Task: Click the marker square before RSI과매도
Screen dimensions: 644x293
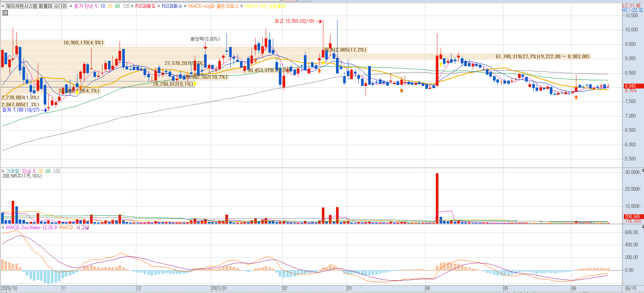Action: (x=132, y=6)
